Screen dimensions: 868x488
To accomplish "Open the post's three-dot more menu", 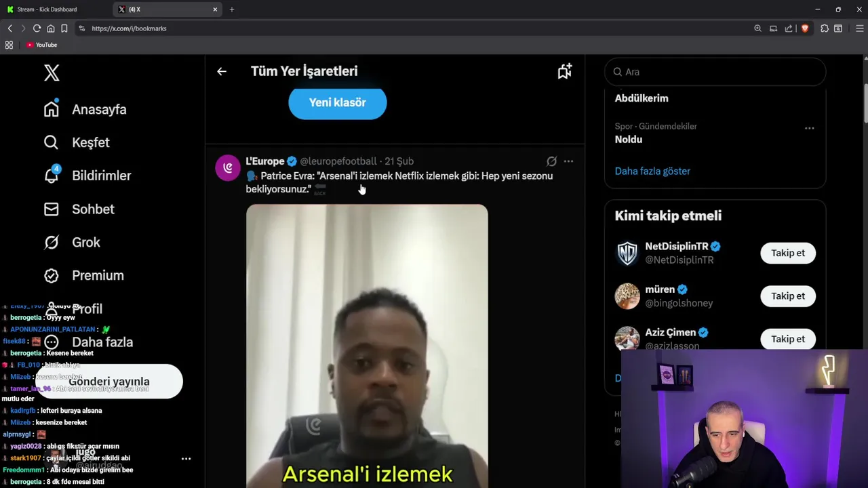I will [x=568, y=161].
